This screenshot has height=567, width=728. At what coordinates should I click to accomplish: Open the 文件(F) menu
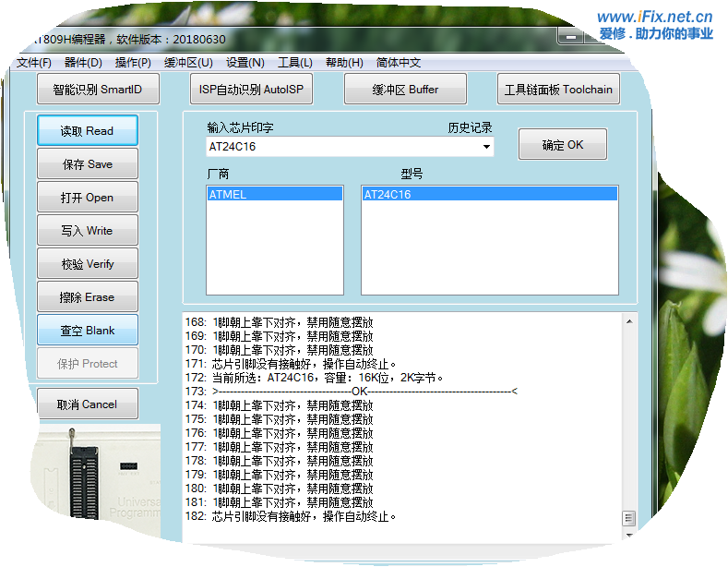[x=34, y=63]
